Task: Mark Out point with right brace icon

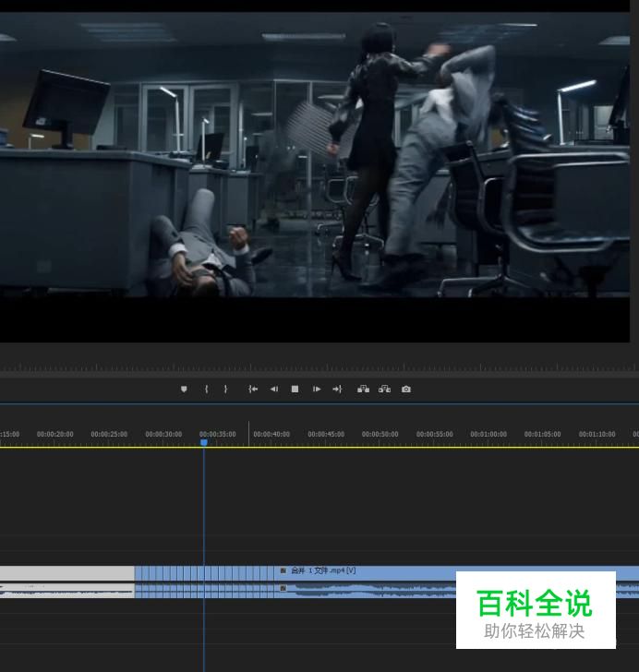Action: coord(225,390)
